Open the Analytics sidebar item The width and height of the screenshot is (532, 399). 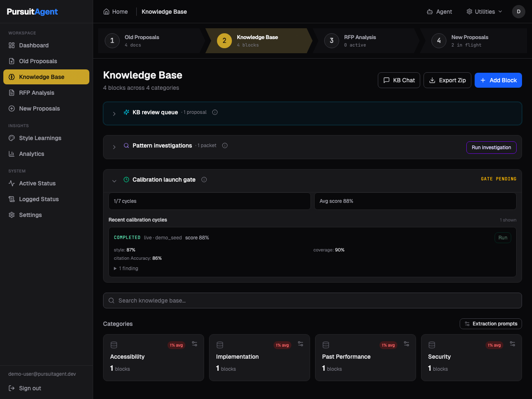tap(46, 154)
